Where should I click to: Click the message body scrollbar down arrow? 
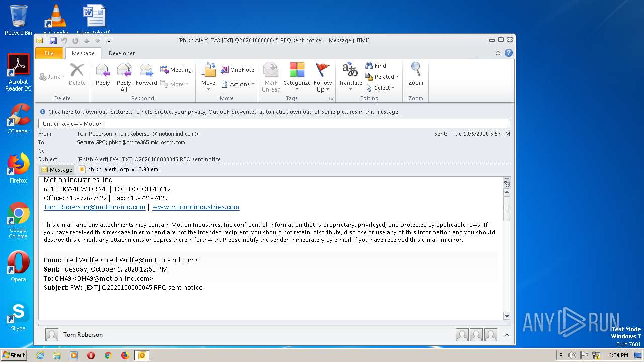(507, 316)
